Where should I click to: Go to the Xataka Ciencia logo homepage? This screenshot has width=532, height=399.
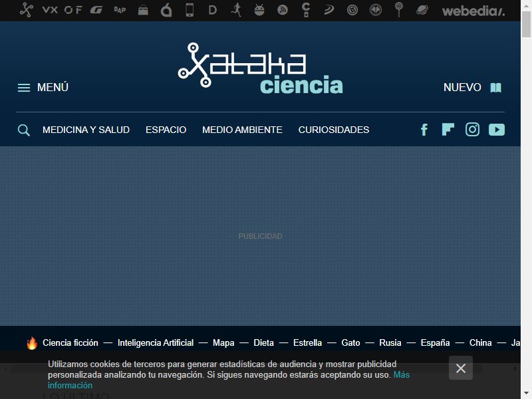pyautogui.click(x=260, y=68)
